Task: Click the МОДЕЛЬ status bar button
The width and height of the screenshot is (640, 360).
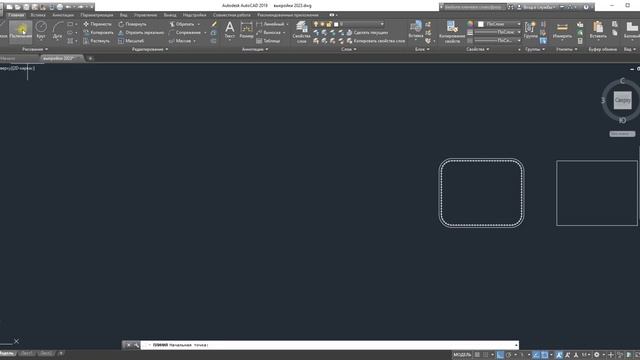Action: 462,355
